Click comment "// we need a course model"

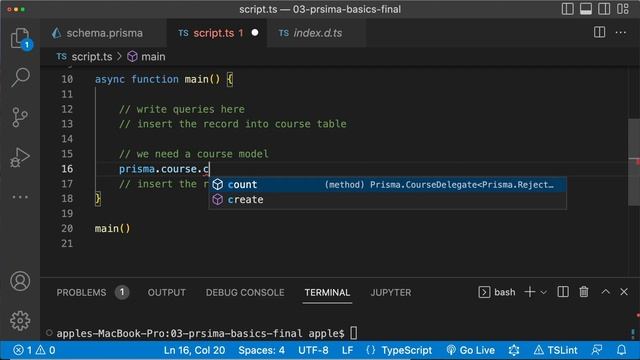193,154
